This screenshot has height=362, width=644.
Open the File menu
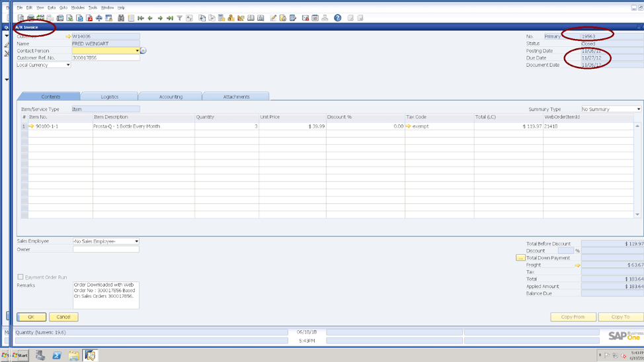click(x=19, y=7)
